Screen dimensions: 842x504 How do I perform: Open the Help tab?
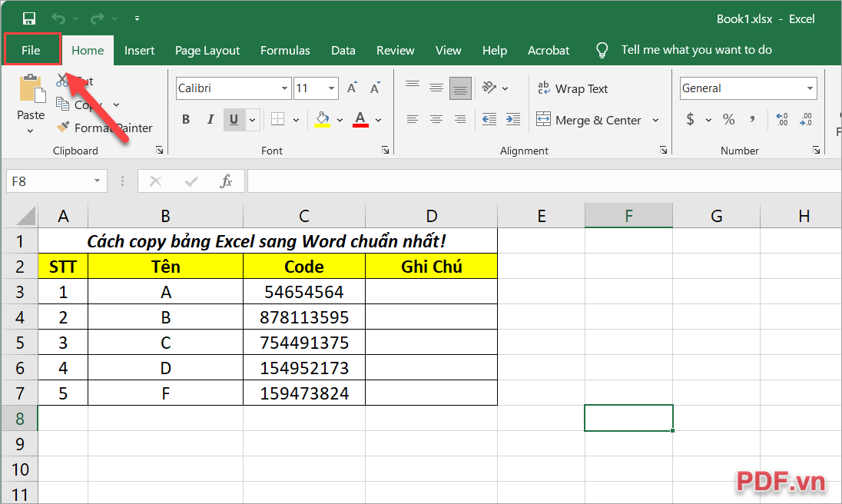tap(495, 51)
